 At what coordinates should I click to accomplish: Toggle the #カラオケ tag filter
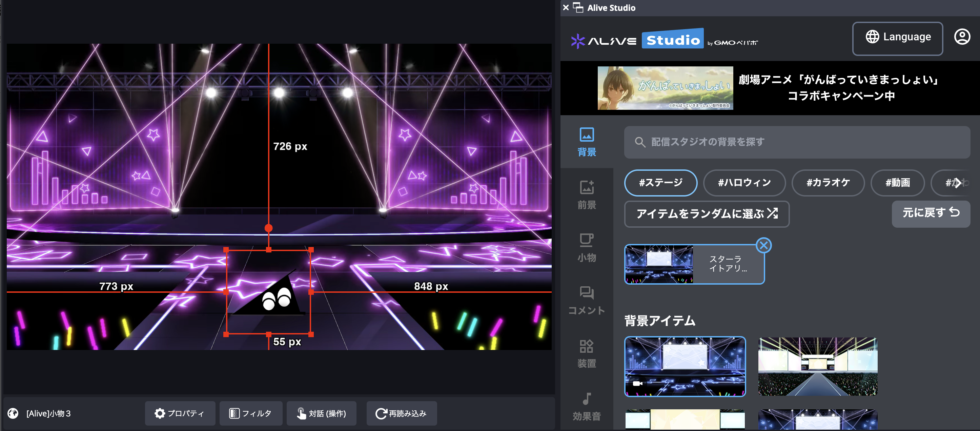click(x=828, y=183)
